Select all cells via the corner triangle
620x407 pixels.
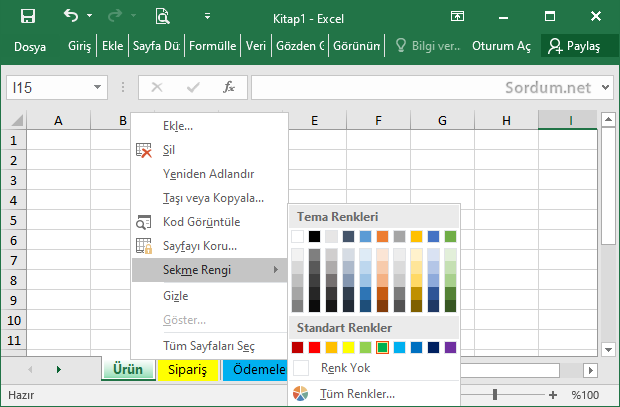[x=16, y=120]
